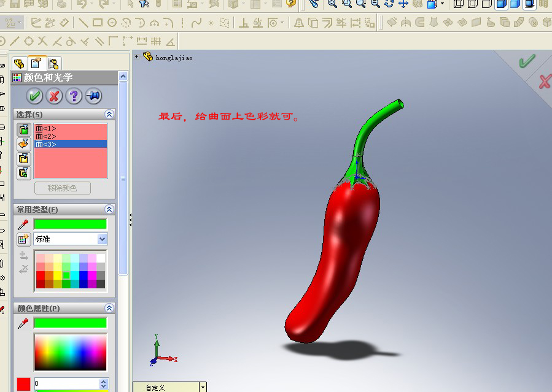Confirm the color settings with the green checkmark
The height and width of the screenshot is (392, 552).
click(34, 96)
